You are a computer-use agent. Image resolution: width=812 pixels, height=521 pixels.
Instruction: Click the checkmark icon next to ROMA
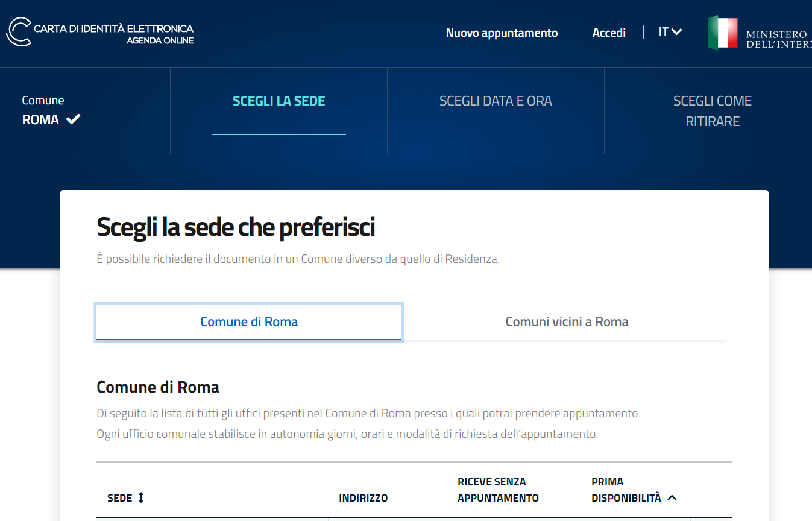[x=74, y=119]
